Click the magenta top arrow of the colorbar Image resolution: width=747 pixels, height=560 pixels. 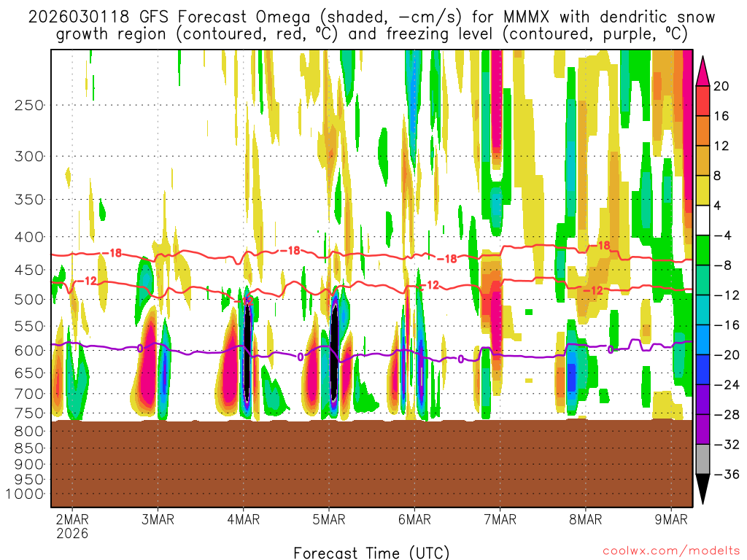703,70
